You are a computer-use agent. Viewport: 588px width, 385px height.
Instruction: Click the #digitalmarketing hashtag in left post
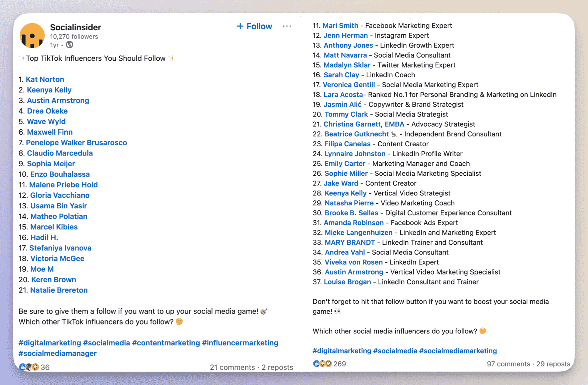tap(50, 343)
